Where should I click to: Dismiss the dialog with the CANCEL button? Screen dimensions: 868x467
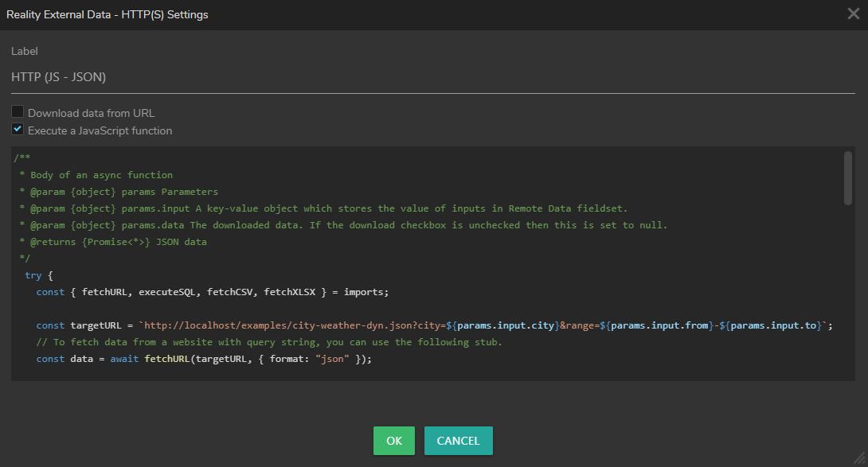(459, 441)
